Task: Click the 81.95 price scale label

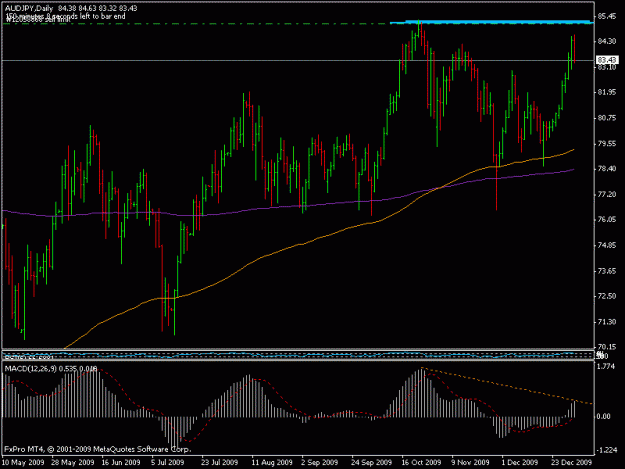Action: (606, 92)
